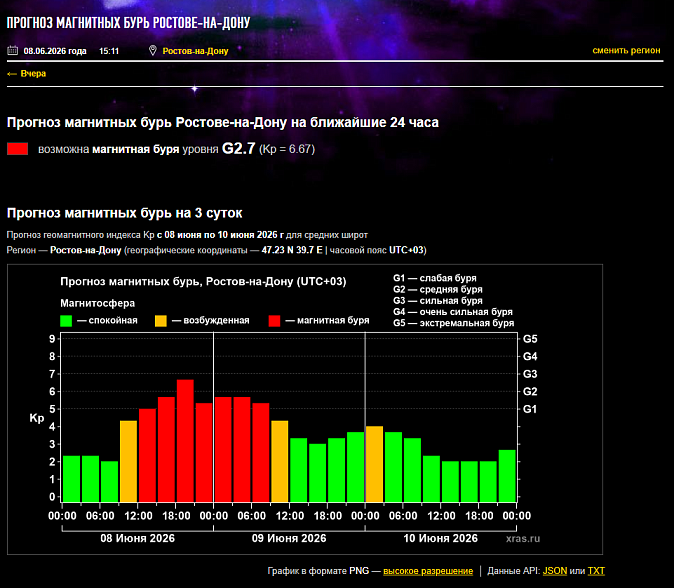Viewport: 674px width, 588px height.
Task: Click the UTC+03) timezone text under the heading
Action: coord(407,250)
